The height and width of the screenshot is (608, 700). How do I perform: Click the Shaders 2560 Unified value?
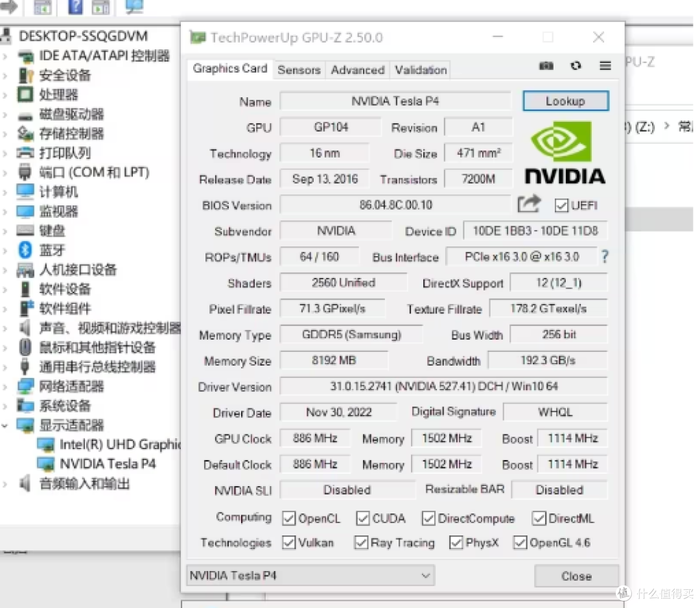(344, 283)
